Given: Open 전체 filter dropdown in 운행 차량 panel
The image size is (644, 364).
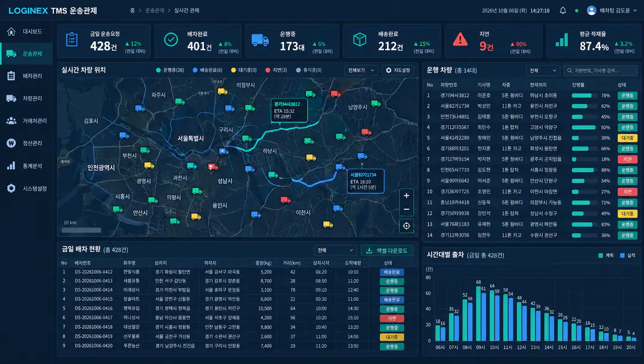Looking at the screenshot, I should (x=543, y=70).
